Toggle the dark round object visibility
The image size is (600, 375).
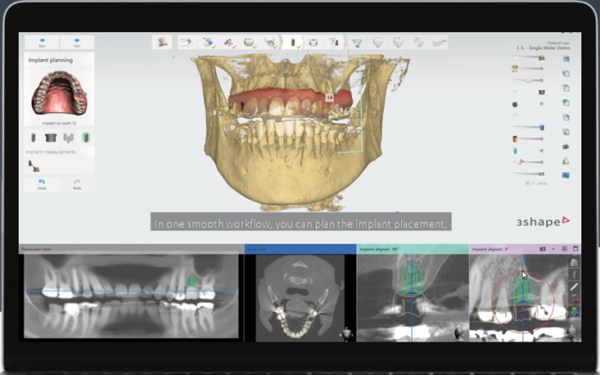click(x=515, y=104)
